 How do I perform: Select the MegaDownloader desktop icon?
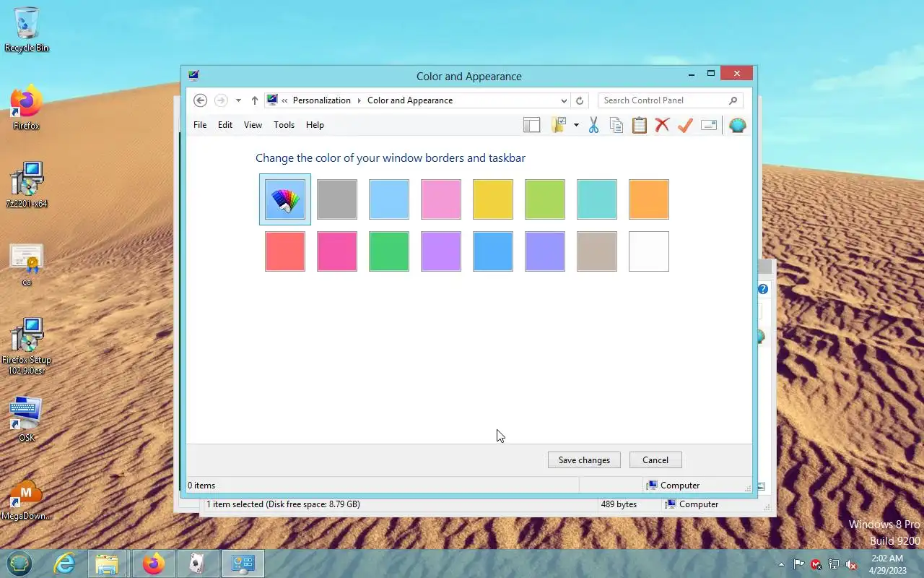click(27, 499)
